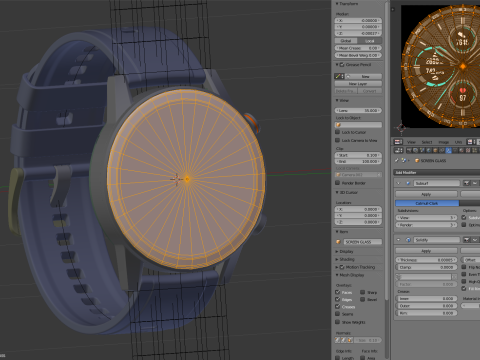
Task: Toggle Subsurf modifier render visibility icon
Action: (x=467, y=183)
